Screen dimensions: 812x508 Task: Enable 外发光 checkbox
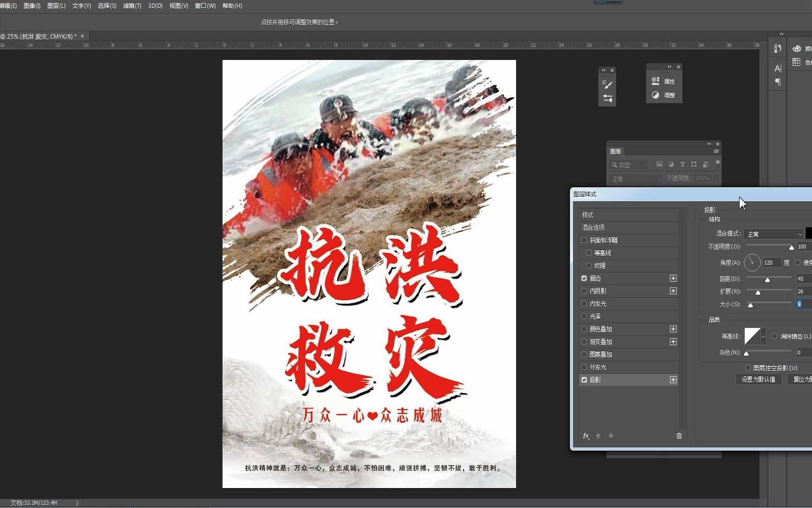coord(584,367)
